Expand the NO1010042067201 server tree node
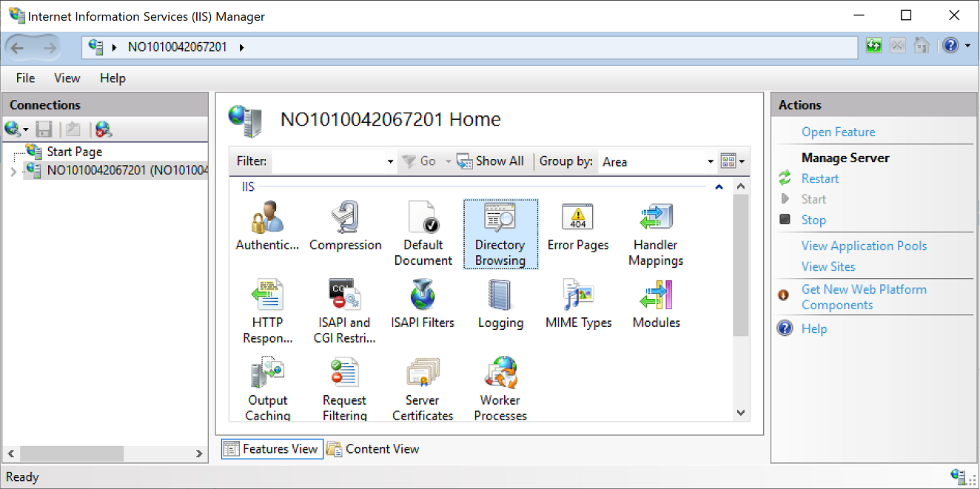 (x=13, y=172)
